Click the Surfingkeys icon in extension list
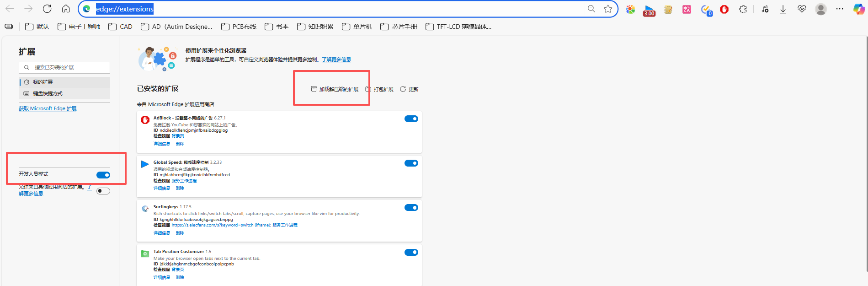 (145, 209)
